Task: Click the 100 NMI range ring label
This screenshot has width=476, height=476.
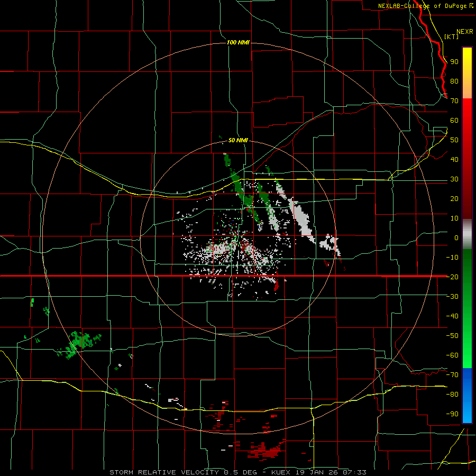Action: pos(239,42)
